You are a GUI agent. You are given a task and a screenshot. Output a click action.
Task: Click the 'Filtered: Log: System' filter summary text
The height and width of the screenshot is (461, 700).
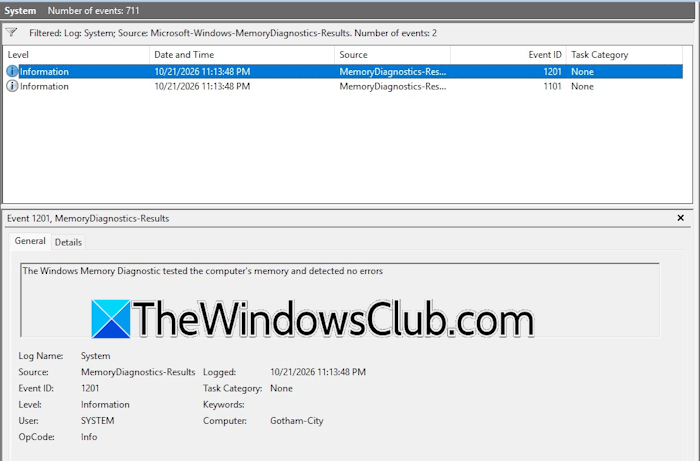(x=233, y=33)
